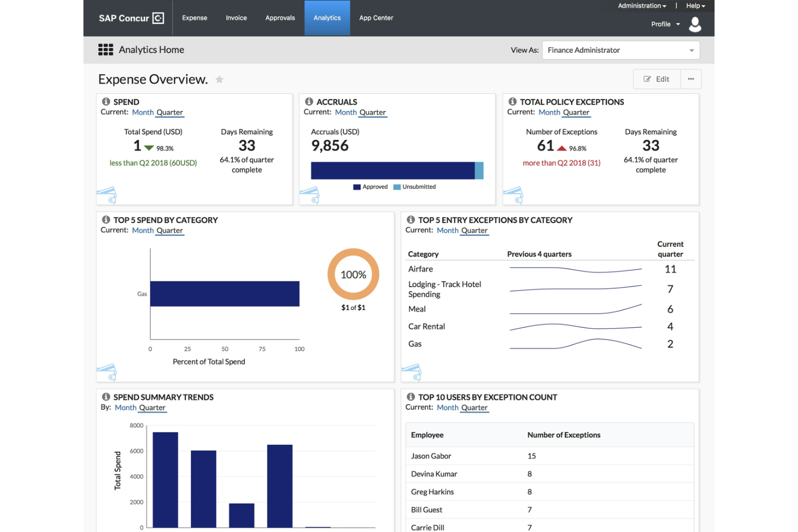This screenshot has height=532, width=798.
Task: Click the info icon on TOTAL POLICY EXCEPTIONS
Action: click(511, 101)
